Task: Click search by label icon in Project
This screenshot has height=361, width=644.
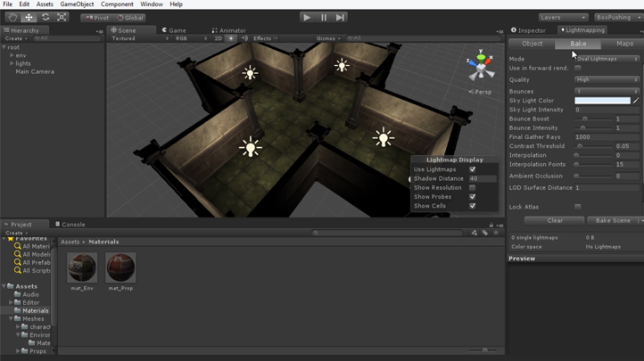Action: (x=485, y=233)
